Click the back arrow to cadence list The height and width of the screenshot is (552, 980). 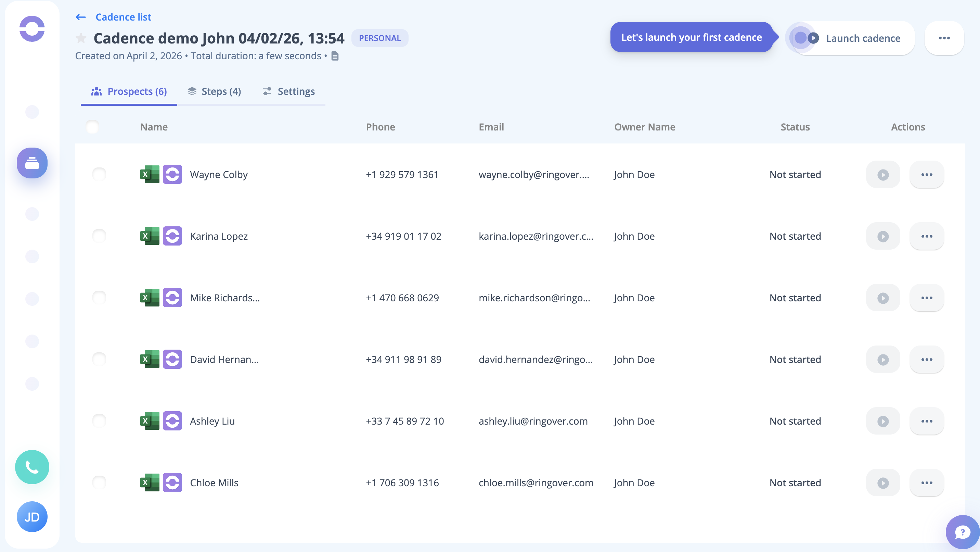tap(81, 17)
